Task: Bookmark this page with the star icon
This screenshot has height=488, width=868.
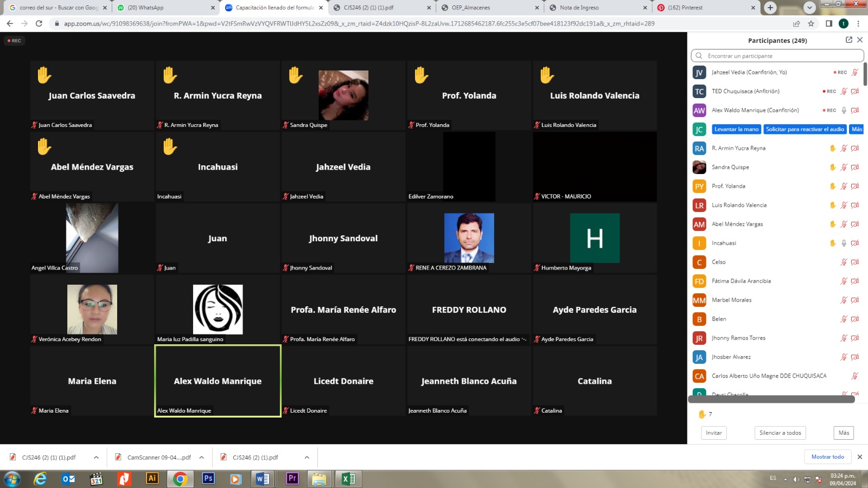Action: [x=811, y=24]
